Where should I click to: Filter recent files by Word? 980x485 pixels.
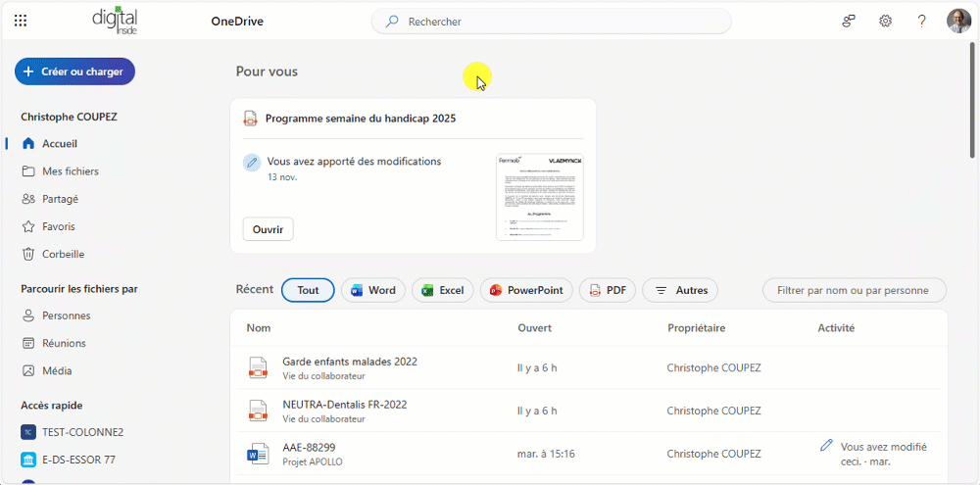click(372, 290)
